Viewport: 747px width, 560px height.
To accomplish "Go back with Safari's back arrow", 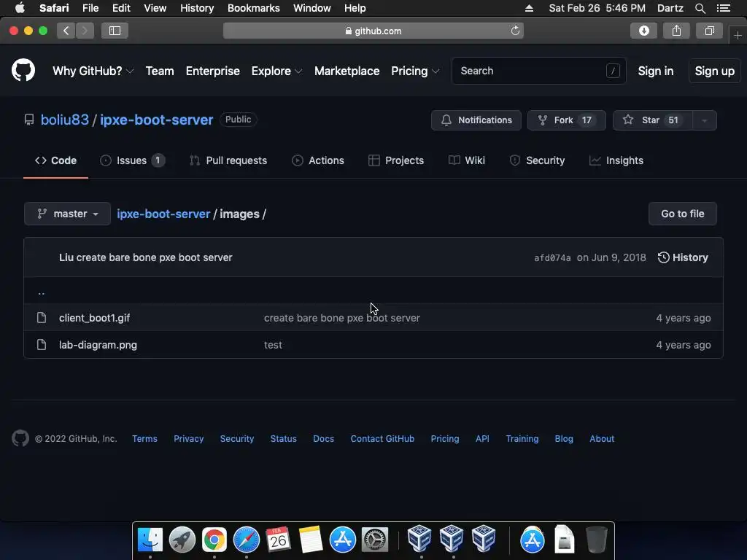I will (x=66, y=31).
